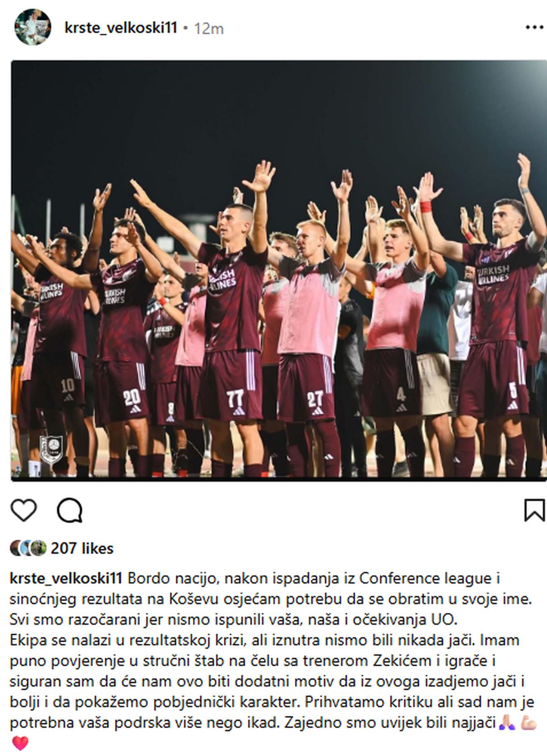Click krste_velkoski11 username in the caption
The width and height of the screenshot is (547, 756).
(x=66, y=578)
